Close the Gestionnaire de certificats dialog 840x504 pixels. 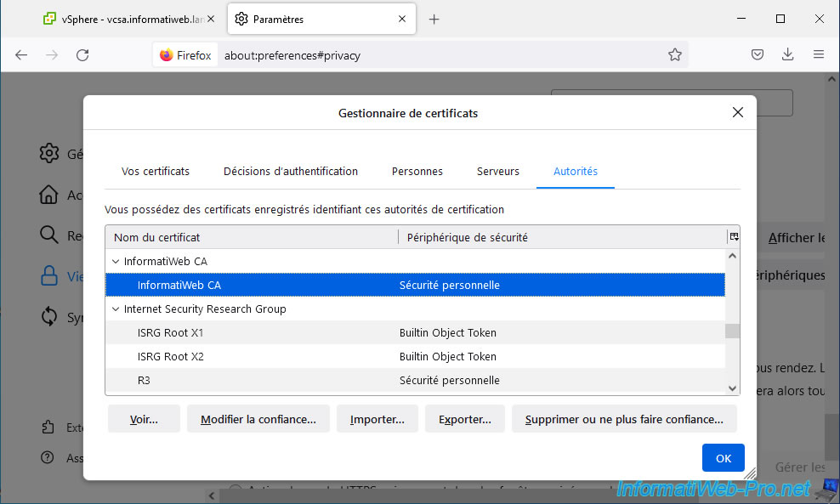click(x=737, y=112)
